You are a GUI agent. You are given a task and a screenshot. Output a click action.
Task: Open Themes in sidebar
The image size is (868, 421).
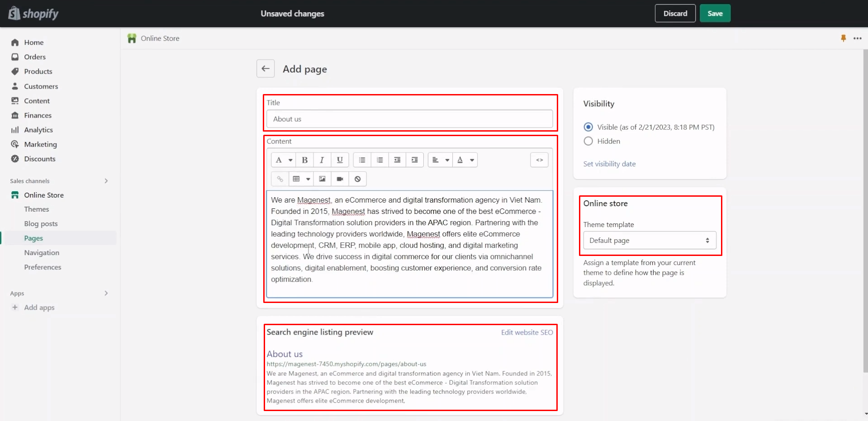(37, 209)
